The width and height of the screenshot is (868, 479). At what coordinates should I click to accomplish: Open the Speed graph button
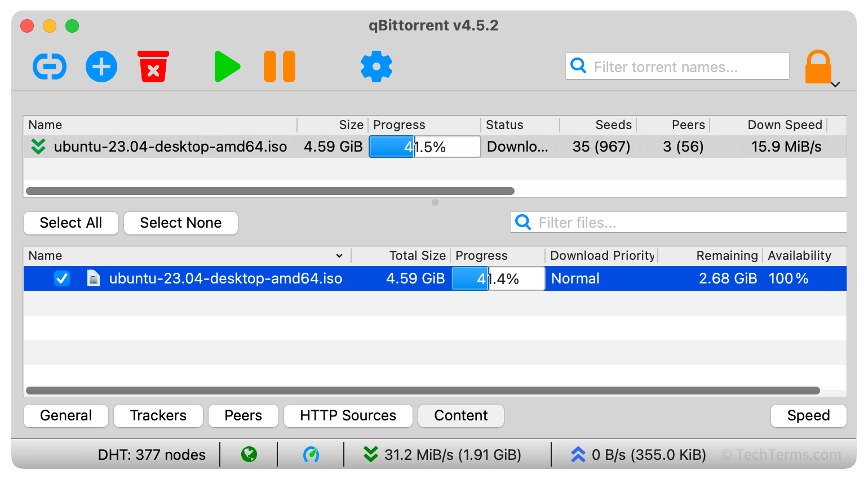[808, 415]
